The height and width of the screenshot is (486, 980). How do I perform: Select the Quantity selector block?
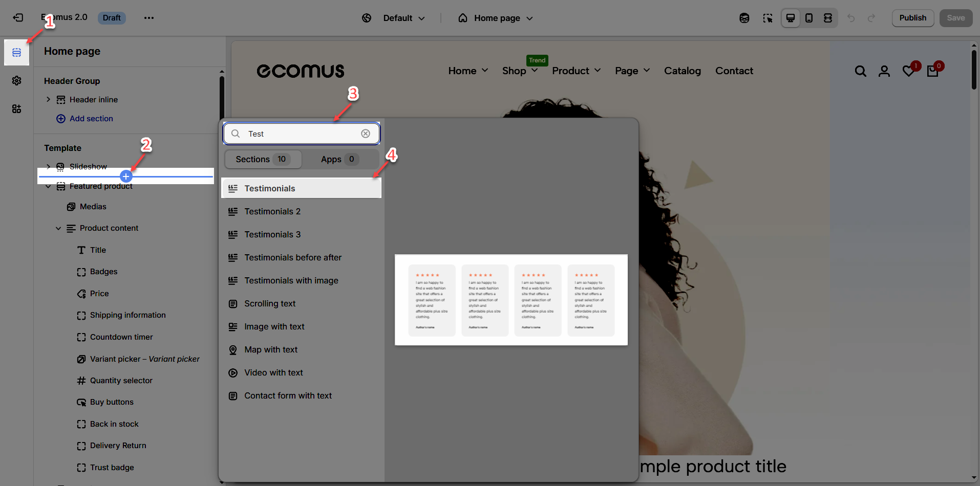(121, 381)
